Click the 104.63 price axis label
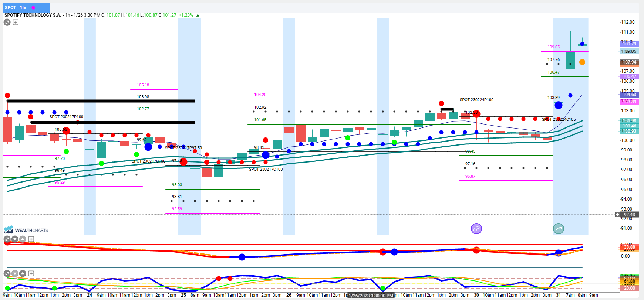 point(629,95)
